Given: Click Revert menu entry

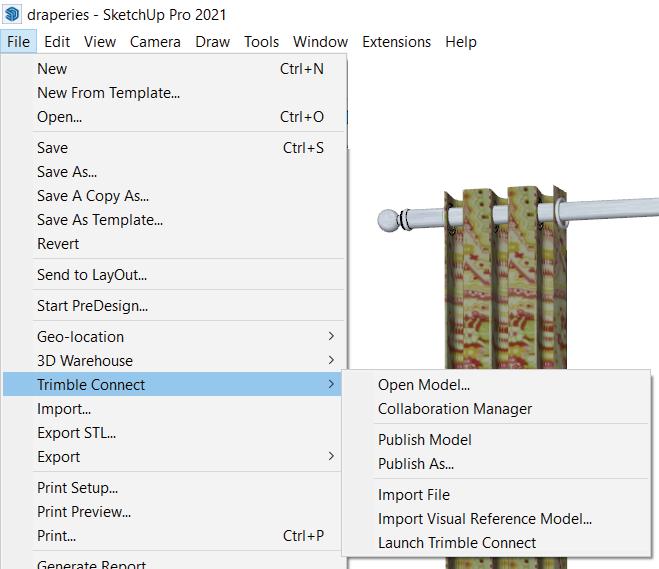Looking at the screenshot, I should click(174, 243).
